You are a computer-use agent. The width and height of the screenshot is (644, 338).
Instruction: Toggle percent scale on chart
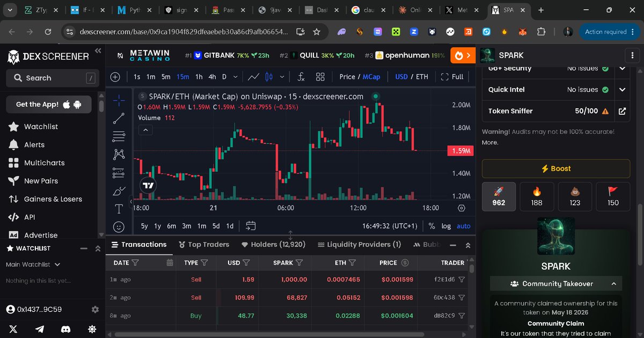(x=432, y=226)
